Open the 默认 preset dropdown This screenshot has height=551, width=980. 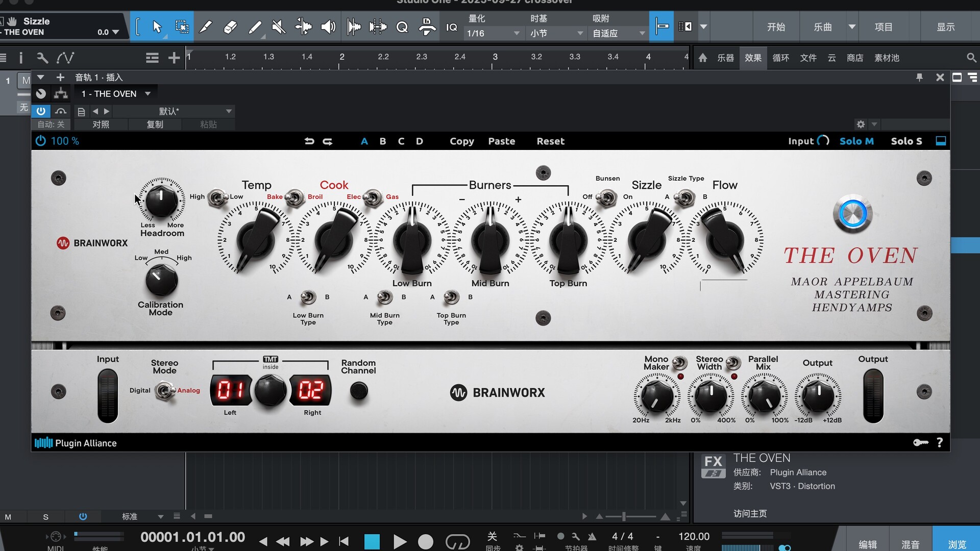[229, 111]
